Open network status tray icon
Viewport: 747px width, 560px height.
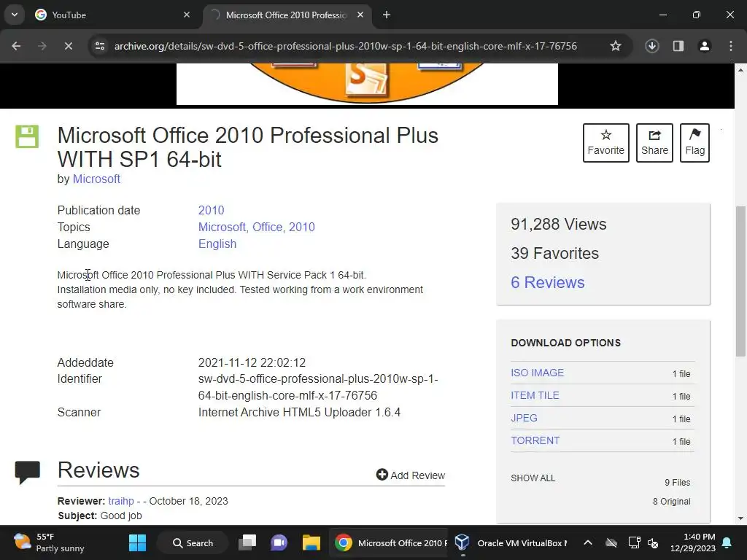[x=634, y=542]
